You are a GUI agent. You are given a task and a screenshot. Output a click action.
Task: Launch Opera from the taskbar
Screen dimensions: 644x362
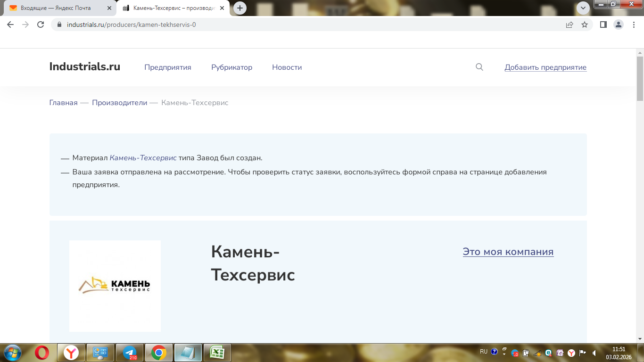click(42, 353)
